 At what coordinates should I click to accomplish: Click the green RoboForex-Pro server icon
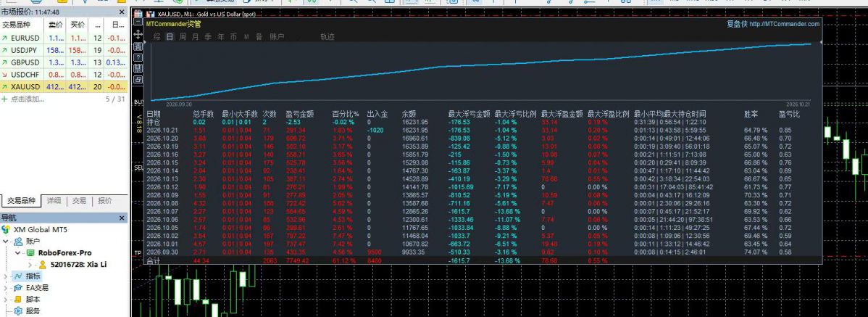pos(31,252)
